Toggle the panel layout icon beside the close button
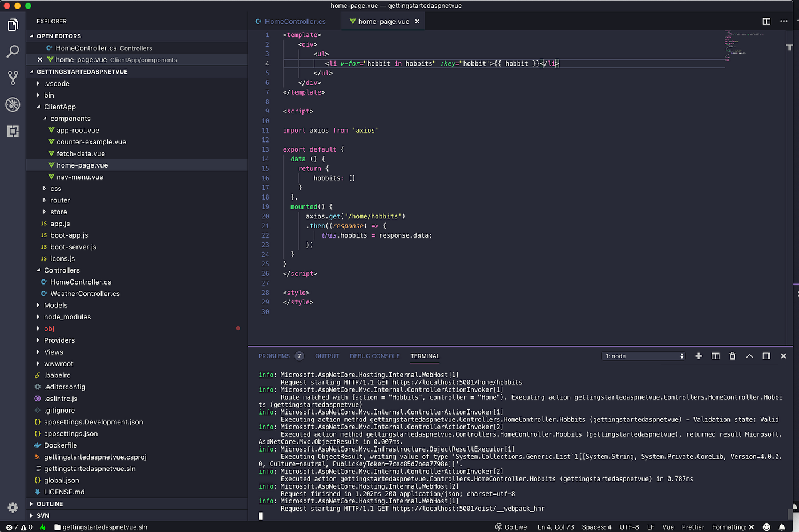This screenshot has height=532, width=799. point(766,356)
